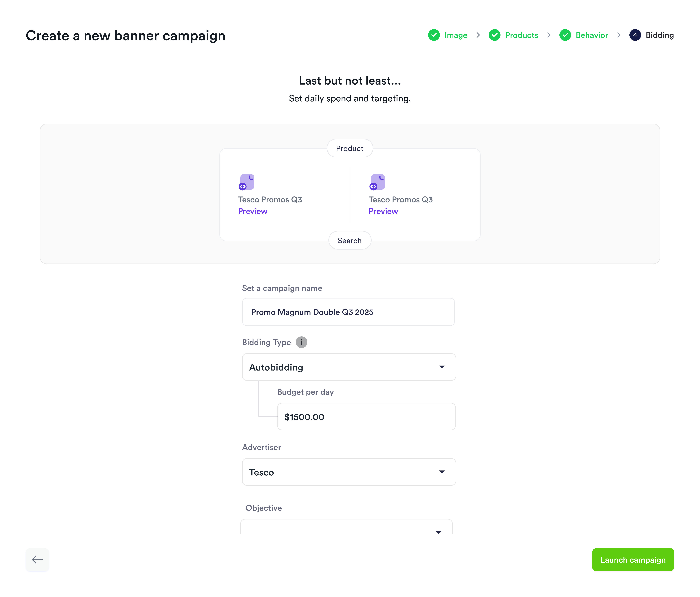Click the green checkmark beside Behavior step
Image resolution: width=700 pixels, height=597 pixels.
point(565,35)
